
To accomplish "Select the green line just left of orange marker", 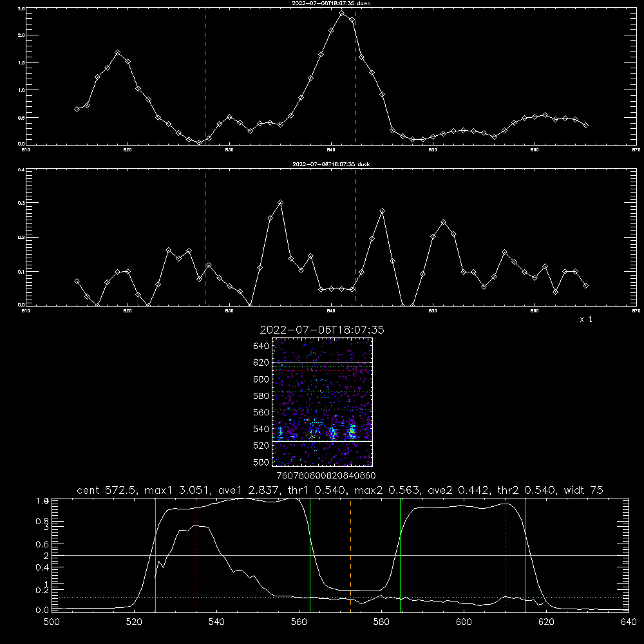I will 310,555.
